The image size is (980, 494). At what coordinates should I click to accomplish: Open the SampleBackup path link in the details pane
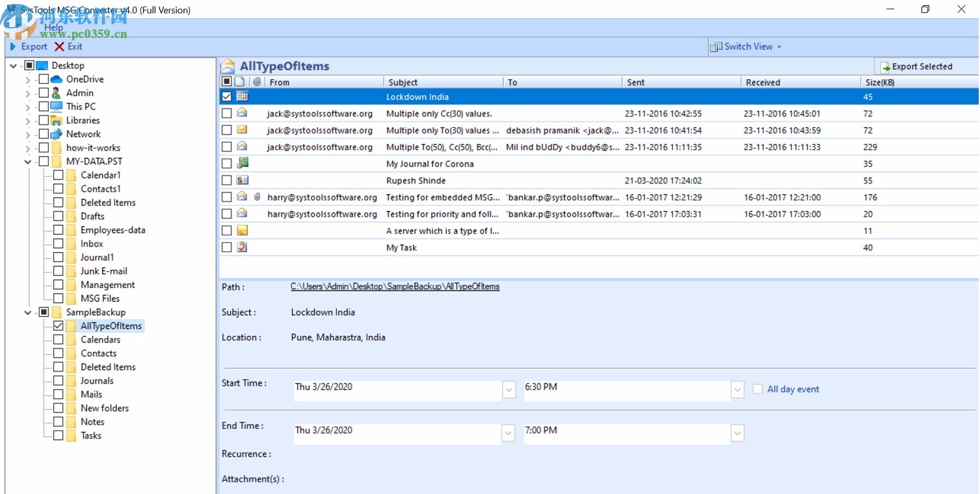[395, 286]
